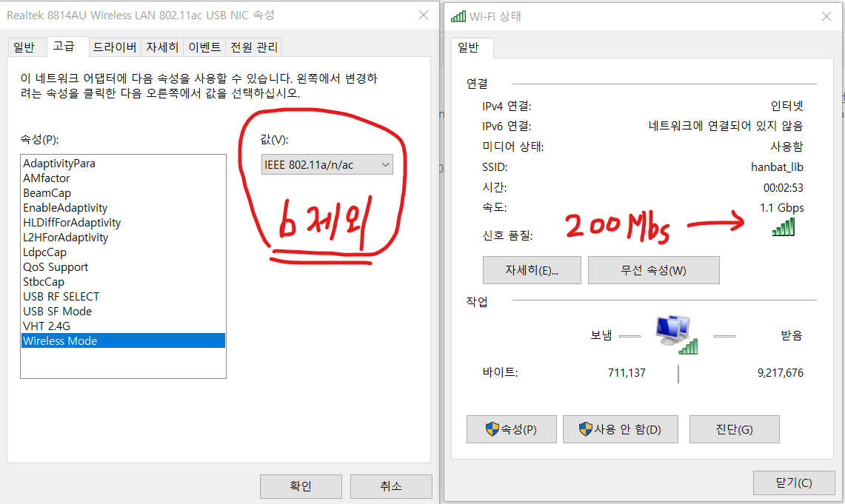This screenshot has height=504, width=845.
Task: Open the 전원 관리 tab
Action: [254, 47]
